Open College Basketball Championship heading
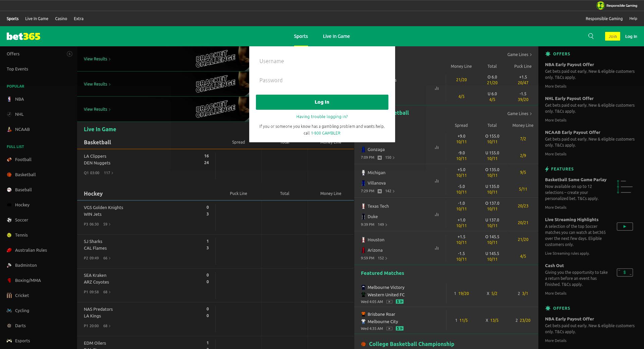This screenshot has width=644, height=349. tap(412, 344)
